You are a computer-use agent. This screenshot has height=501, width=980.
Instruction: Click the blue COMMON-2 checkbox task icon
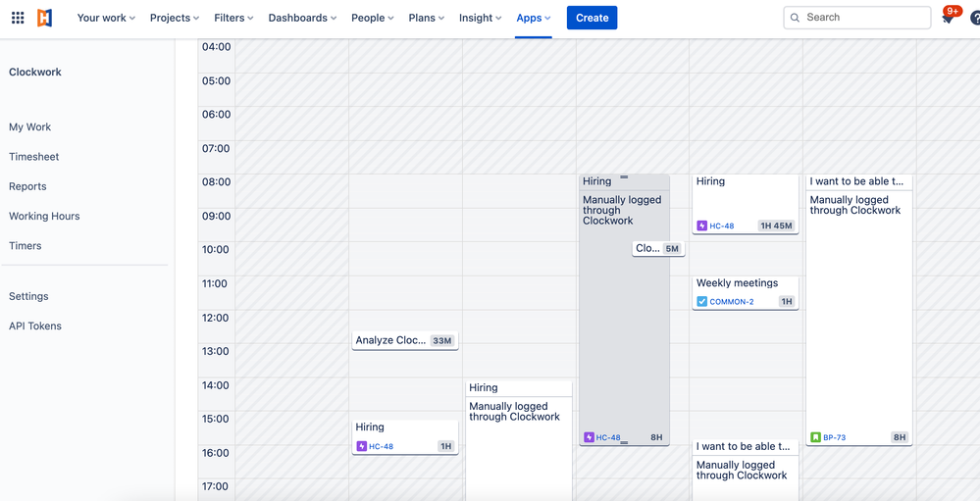click(701, 302)
